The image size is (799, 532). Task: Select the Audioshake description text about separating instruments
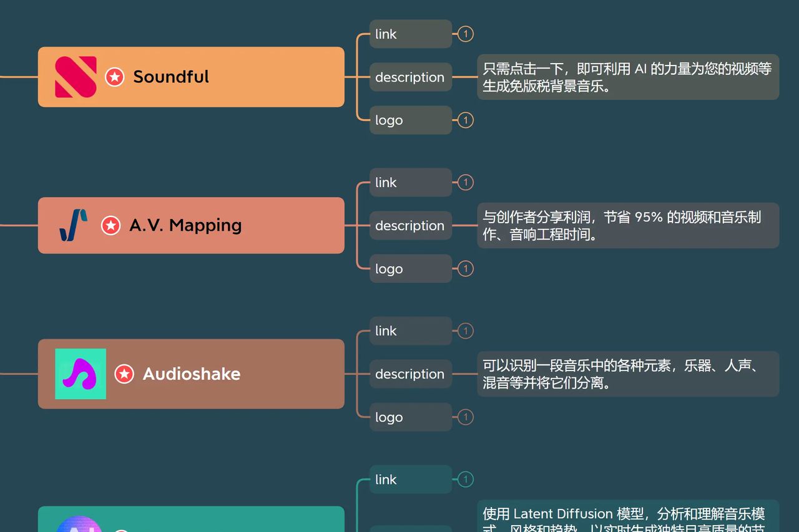[628, 374]
